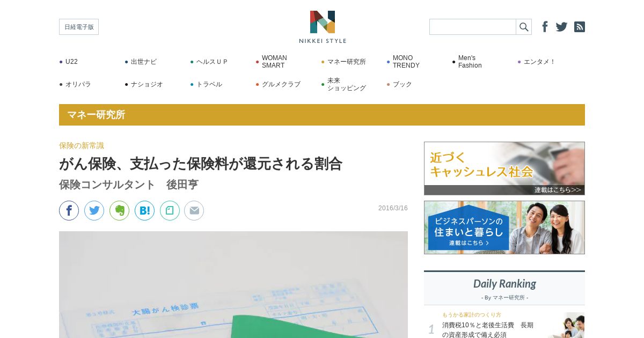Image resolution: width=644 pixels, height=338 pixels.
Task: Click the マネー研究所 gold section banner
Action: pos(322,115)
